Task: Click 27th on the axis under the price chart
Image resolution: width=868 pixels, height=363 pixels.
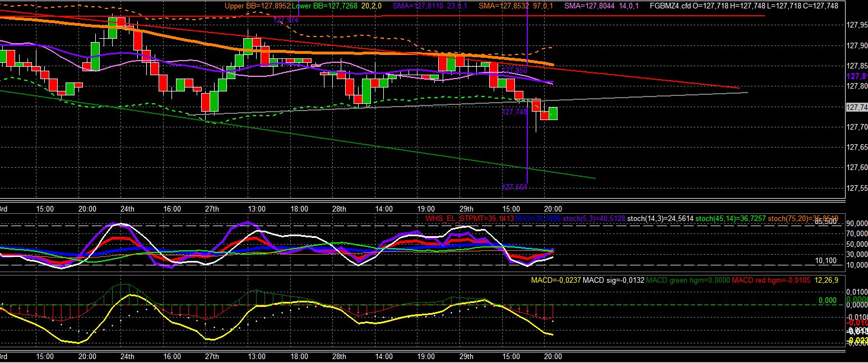Action: [211, 209]
